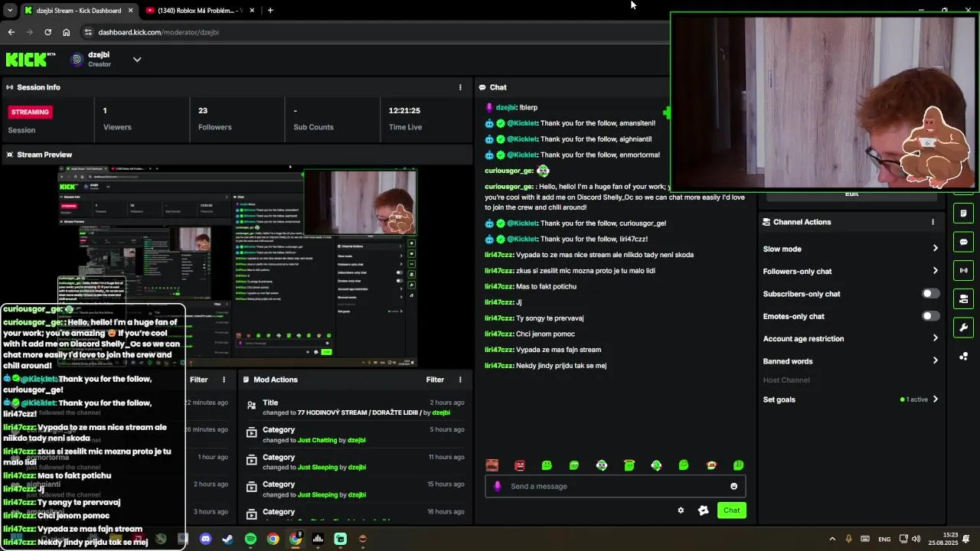Insert the red angry face emote
The width and height of the screenshot is (980, 551).
pyautogui.click(x=520, y=465)
